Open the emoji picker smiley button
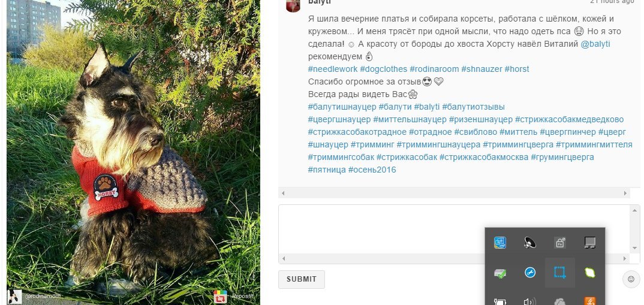This screenshot has height=305, width=644. point(631,279)
